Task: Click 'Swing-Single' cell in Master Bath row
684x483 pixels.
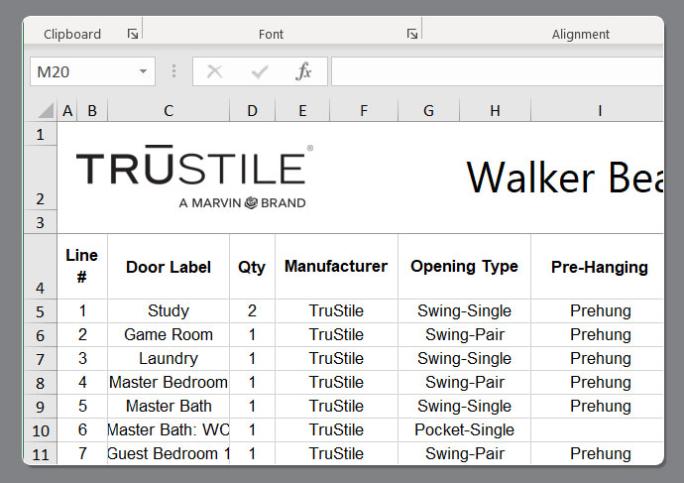Action: [x=464, y=406]
